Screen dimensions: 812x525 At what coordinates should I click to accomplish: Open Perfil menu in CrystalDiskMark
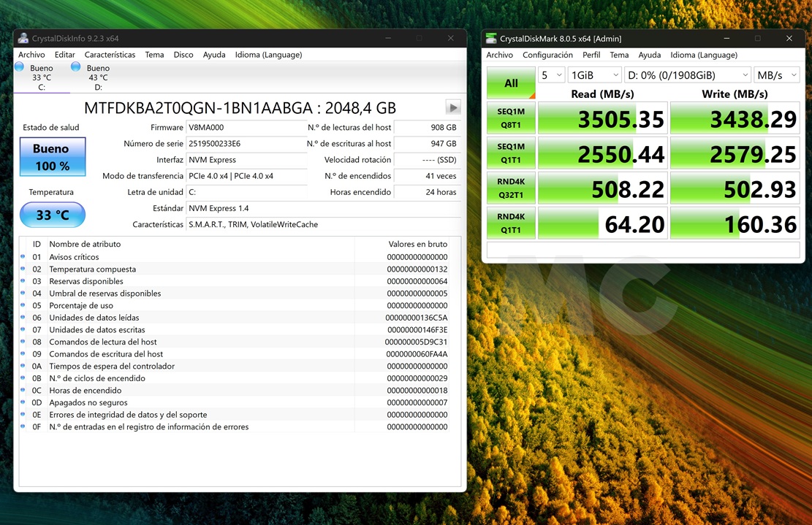[591, 55]
